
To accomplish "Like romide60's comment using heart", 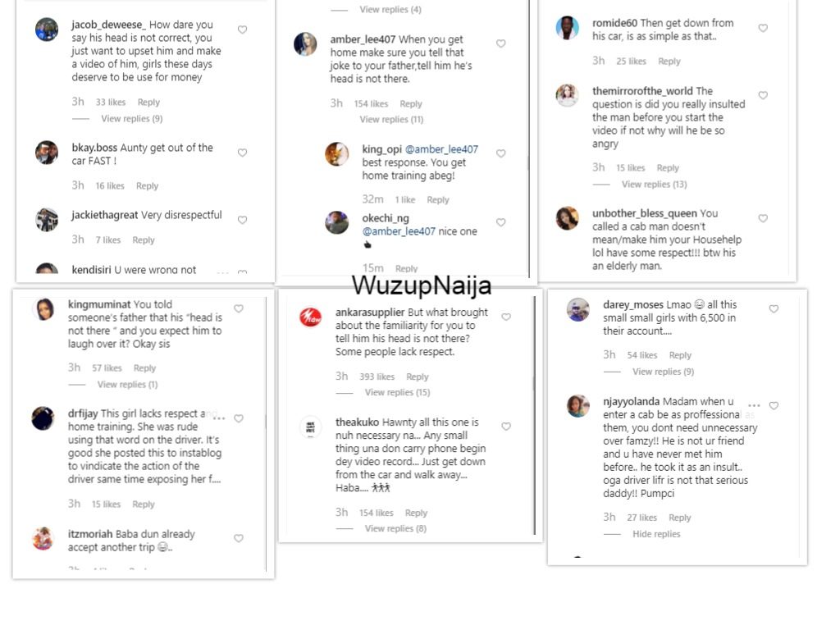I will click(x=763, y=28).
